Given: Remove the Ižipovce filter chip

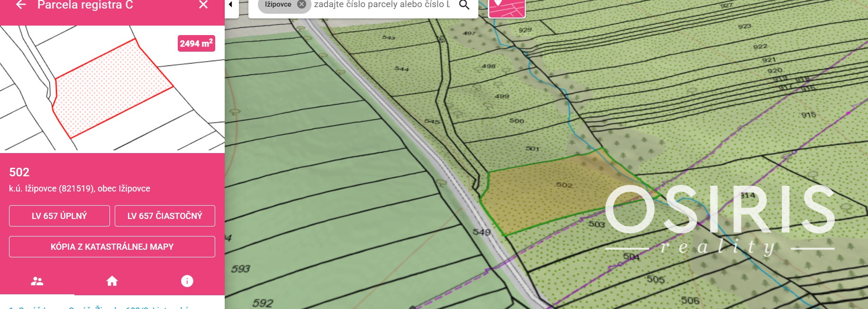Looking at the screenshot, I should pyautogui.click(x=302, y=4).
